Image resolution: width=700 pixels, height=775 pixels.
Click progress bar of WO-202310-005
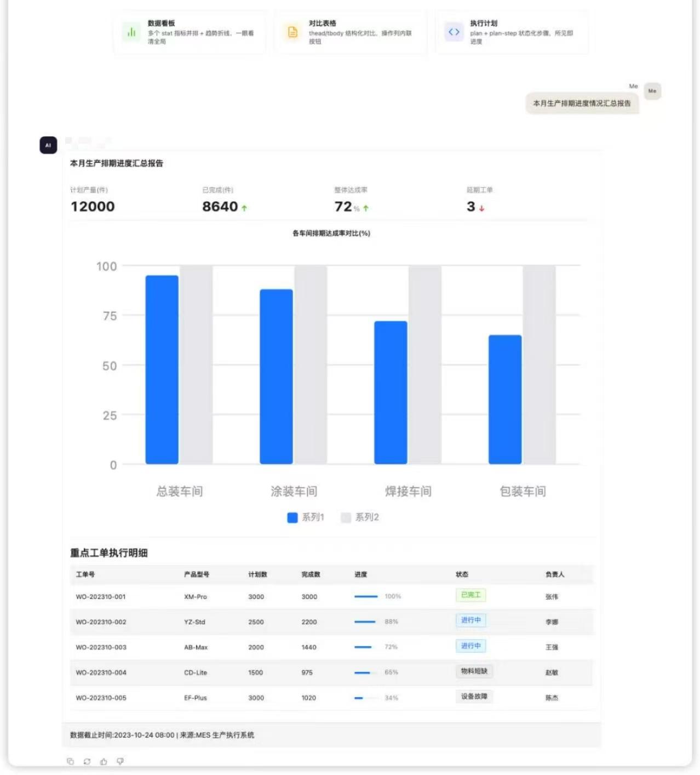click(366, 698)
